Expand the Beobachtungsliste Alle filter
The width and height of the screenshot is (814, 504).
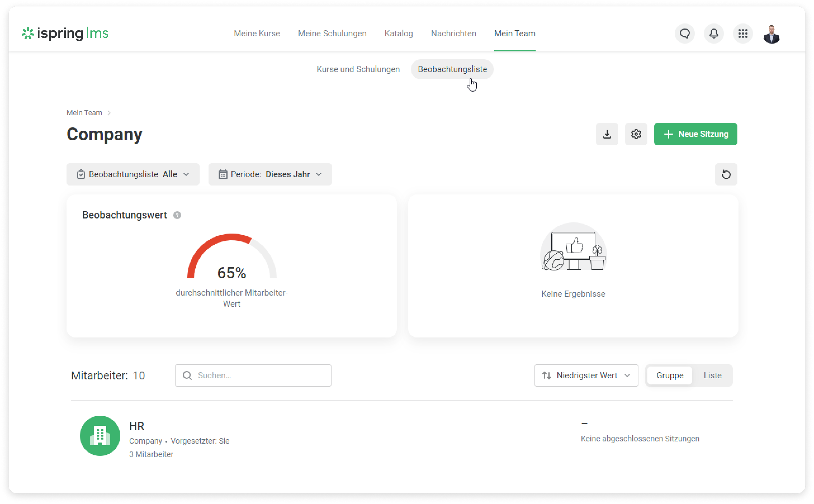coord(133,174)
